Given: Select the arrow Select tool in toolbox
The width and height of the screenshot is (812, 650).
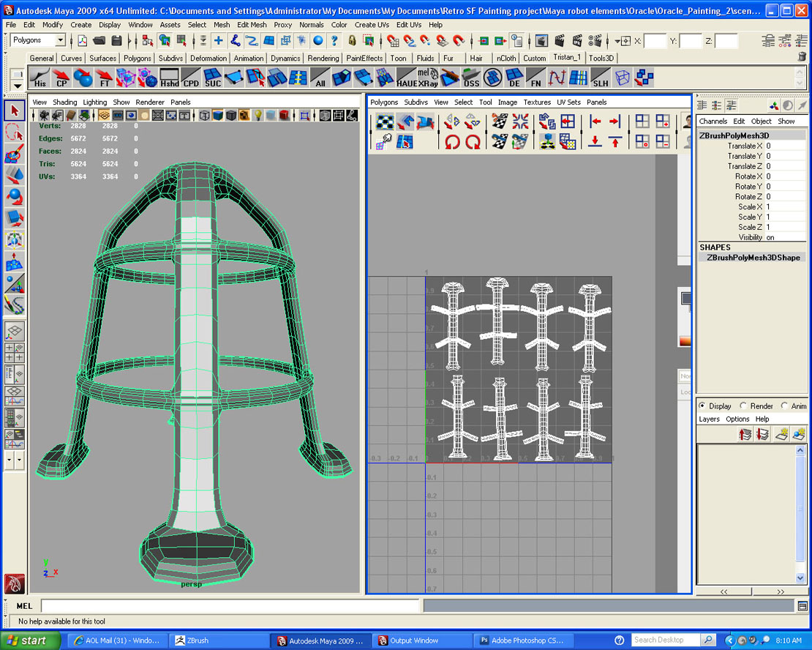Looking at the screenshot, I should point(15,111).
